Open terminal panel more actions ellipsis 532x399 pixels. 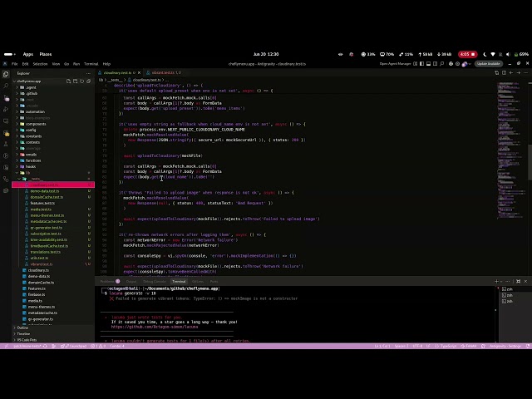(x=507, y=281)
